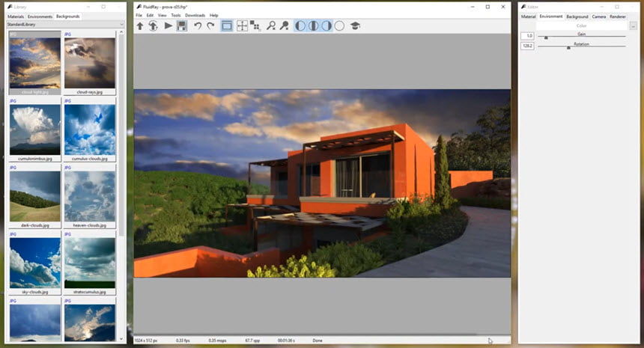Select the Backgrounds tab in Library

click(x=67, y=16)
